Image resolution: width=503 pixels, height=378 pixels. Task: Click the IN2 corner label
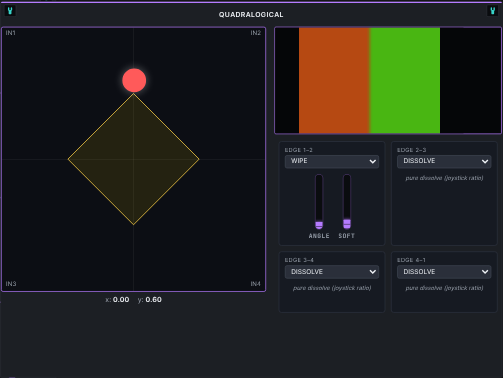(256, 33)
